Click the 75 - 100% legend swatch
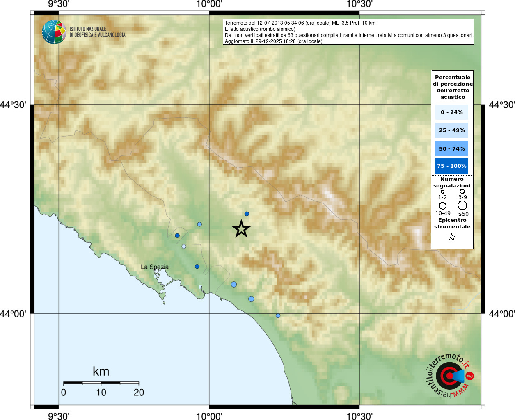Image resolution: width=515 pixels, height=420 pixels. click(452, 166)
